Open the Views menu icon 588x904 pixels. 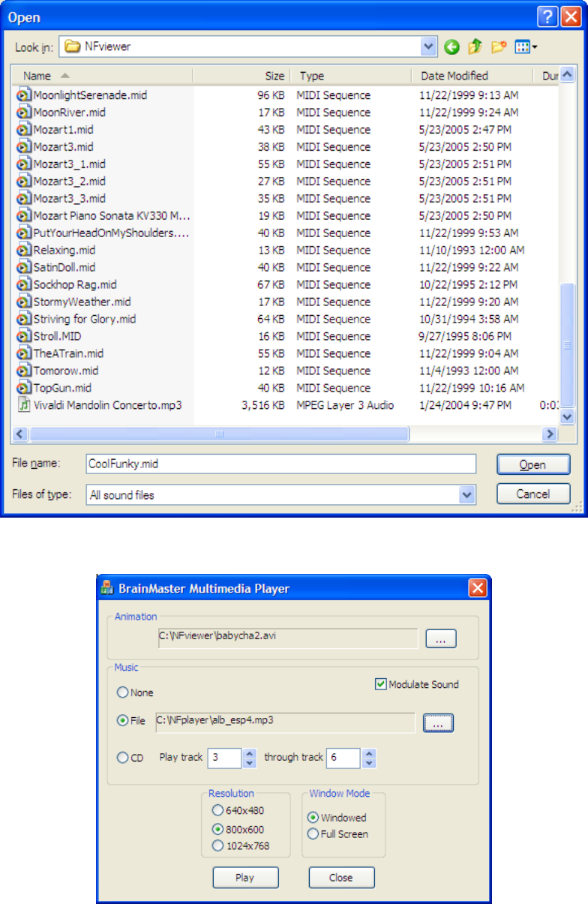526,47
